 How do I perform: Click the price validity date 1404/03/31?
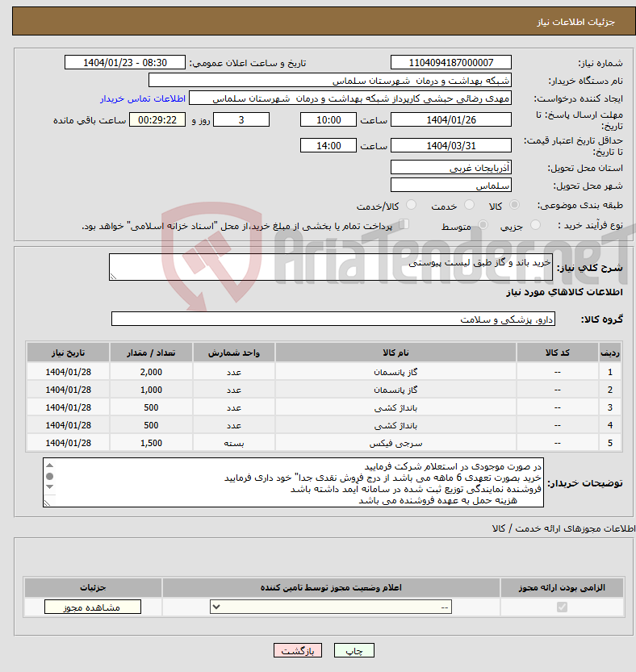point(450,145)
